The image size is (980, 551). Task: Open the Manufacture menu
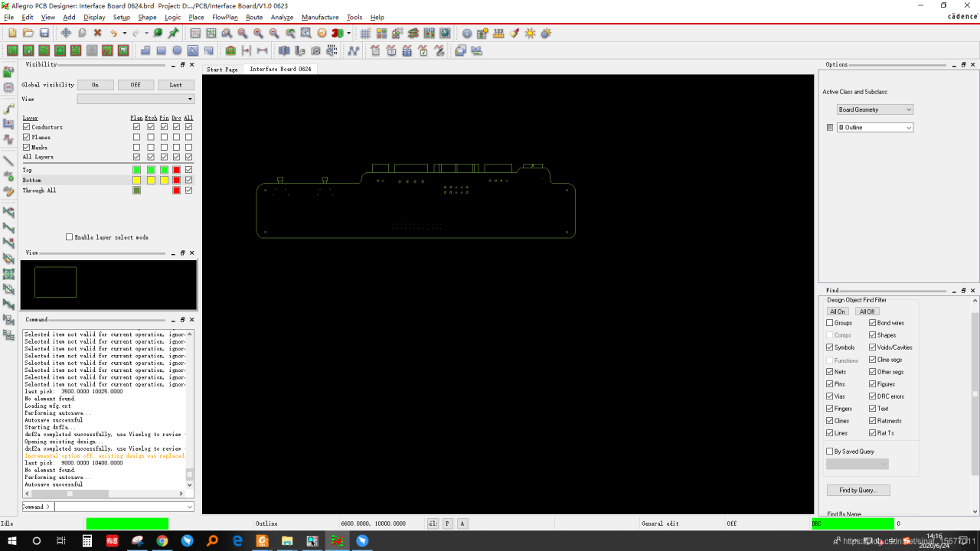tap(319, 17)
